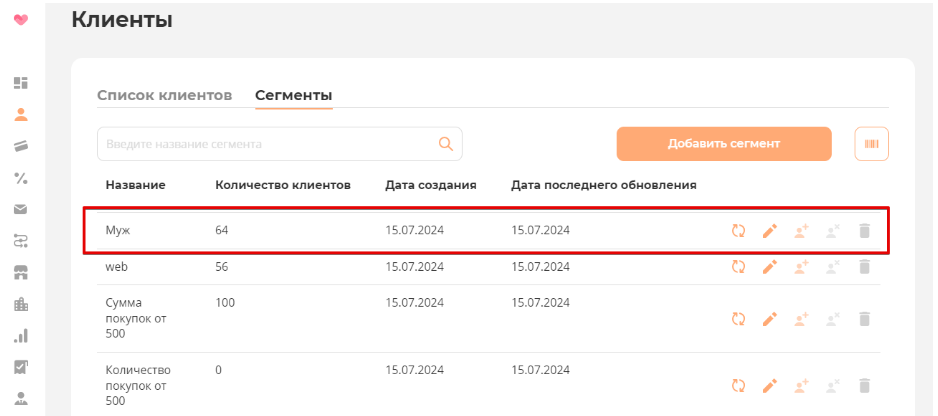
Task: Open the store sidebar icon
Action: point(21,272)
